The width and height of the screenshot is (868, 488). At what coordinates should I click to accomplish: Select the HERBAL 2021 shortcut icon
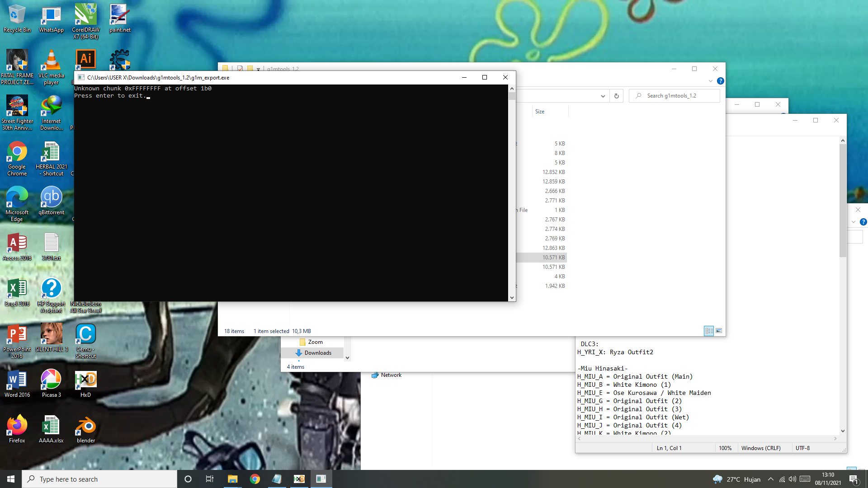51,158
